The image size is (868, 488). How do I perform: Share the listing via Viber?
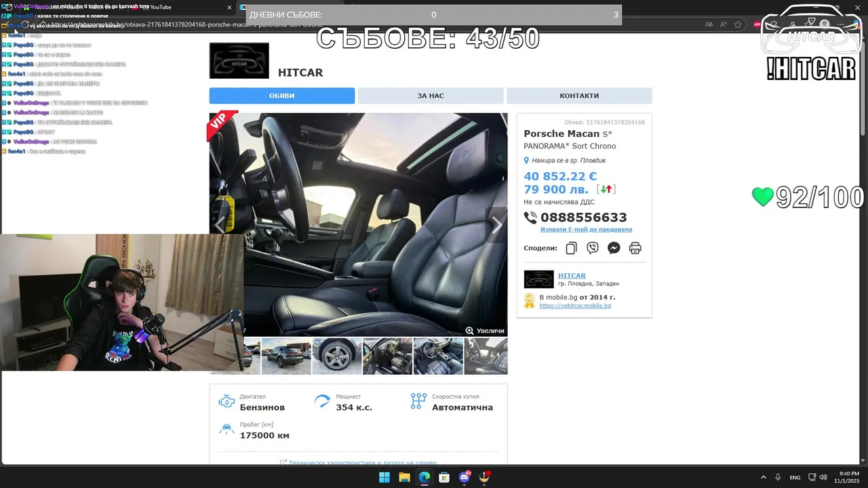click(x=593, y=248)
